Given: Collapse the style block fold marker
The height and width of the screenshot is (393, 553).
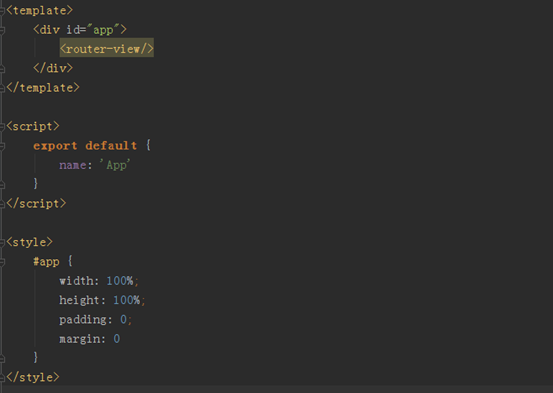Looking at the screenshot, I should tap(2, 242).
